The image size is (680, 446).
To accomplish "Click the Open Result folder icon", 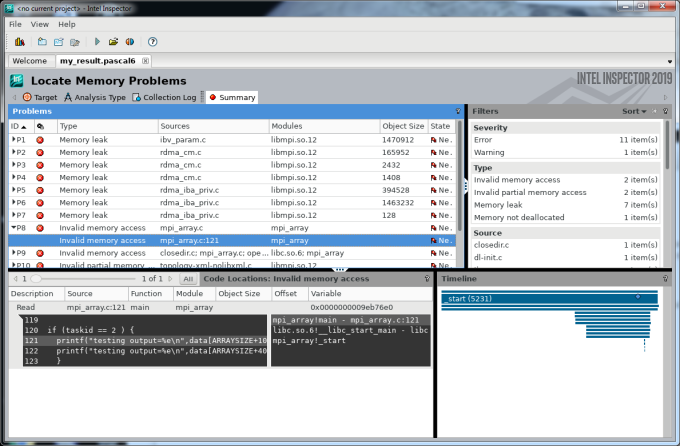I will [x=113, y=42].
